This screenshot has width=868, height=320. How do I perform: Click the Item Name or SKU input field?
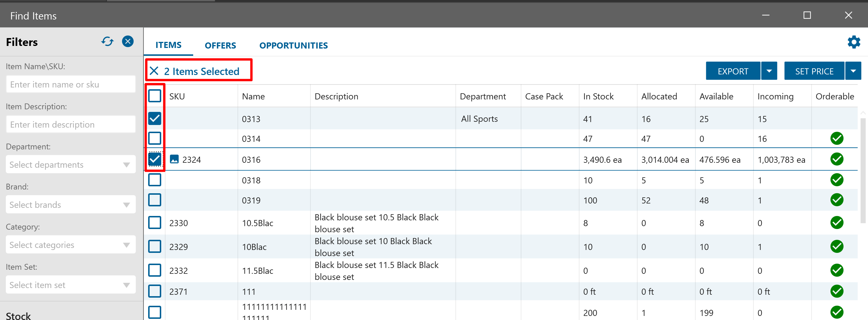click(x=71, y=84)
